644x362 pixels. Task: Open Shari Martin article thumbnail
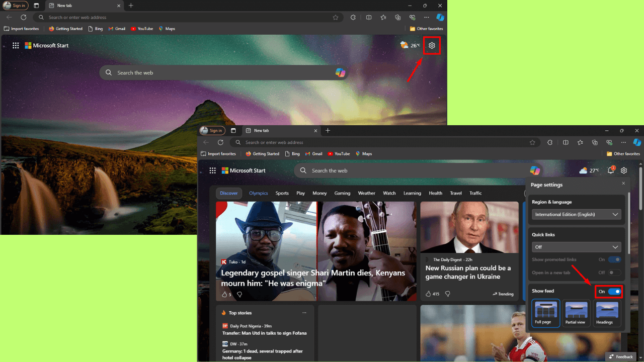pos(316,251)
